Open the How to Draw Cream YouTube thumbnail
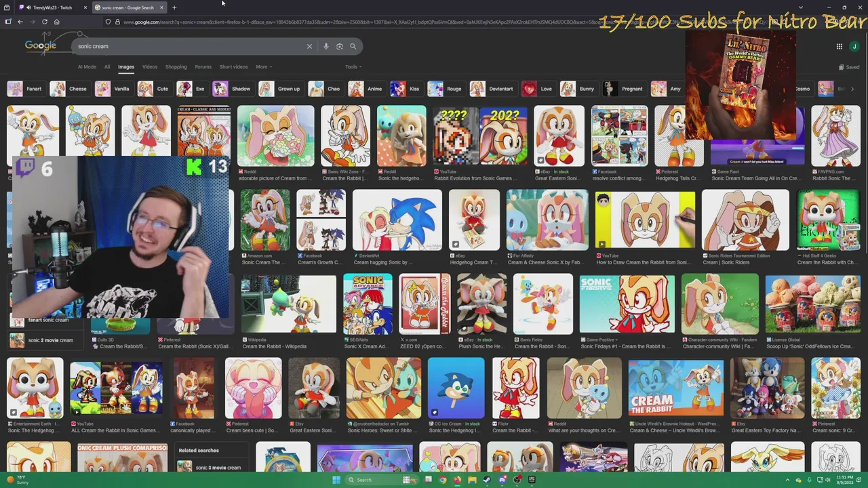Image resolution: width=868 pixels, height=488 pixels. (x=645, y=220)
